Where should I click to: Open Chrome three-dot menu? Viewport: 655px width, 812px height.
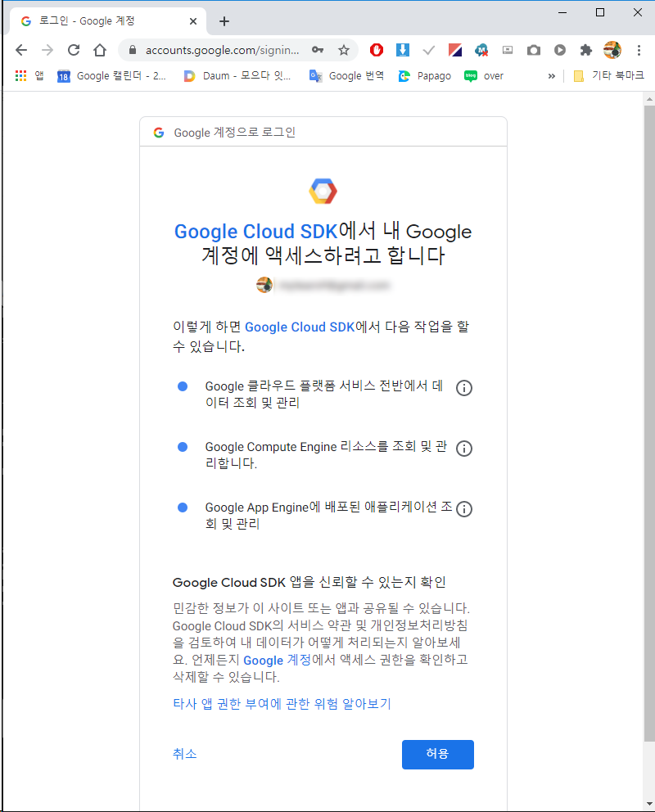coord(639,50)
